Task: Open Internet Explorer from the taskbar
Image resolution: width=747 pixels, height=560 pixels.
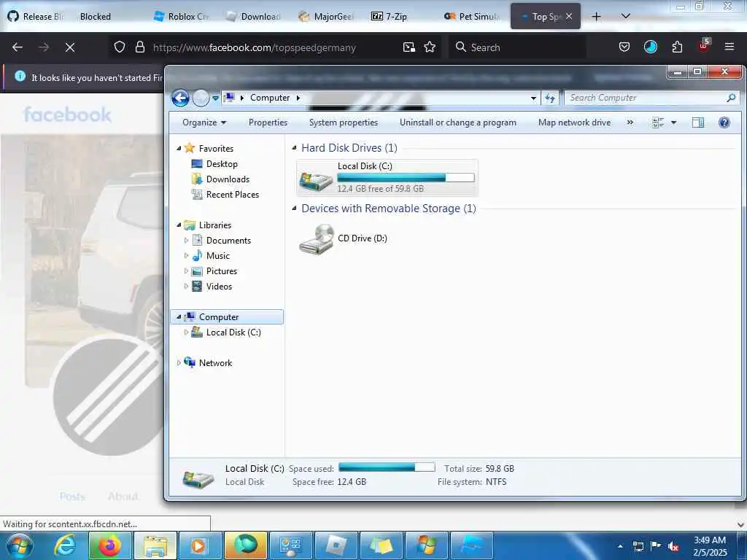Action: pyautogui.click(x=65, y=545)
